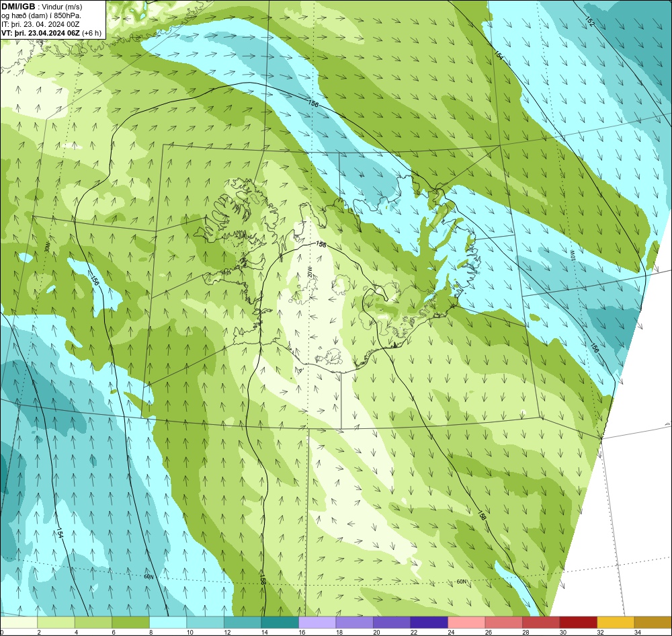Click the legend tick label '20'
Image resolution: width=672 pixels, height=636 pixels.
click(376, 632)
